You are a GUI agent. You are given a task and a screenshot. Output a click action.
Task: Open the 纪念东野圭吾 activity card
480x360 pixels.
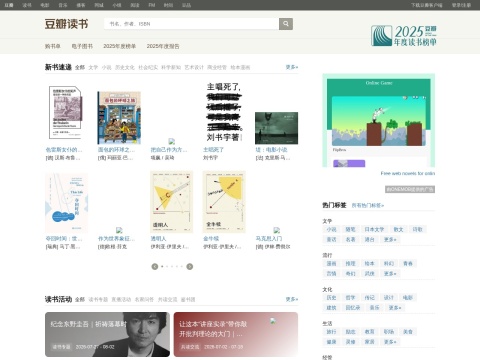point(107,334)
